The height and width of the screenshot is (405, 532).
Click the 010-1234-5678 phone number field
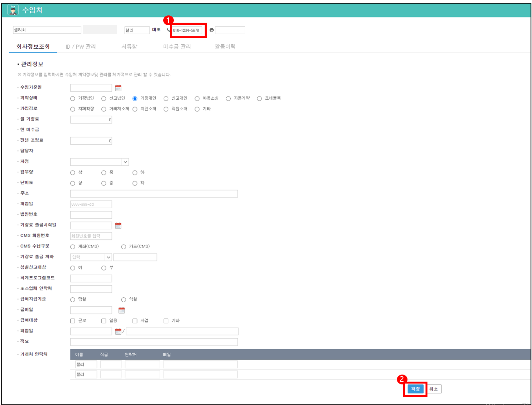point(187,30)
